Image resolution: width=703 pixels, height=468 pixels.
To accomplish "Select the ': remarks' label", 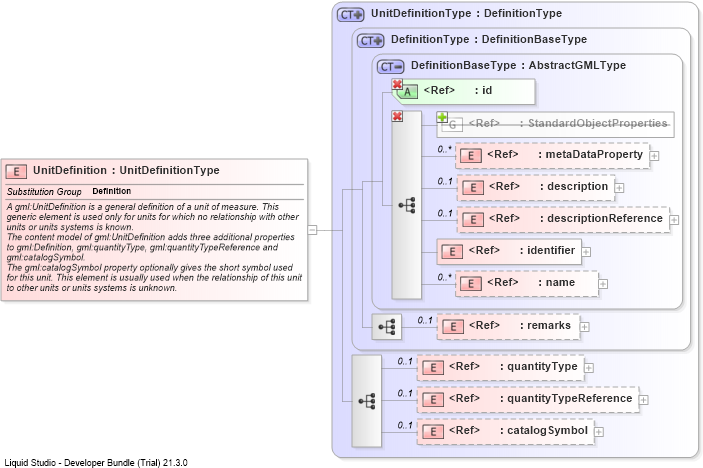I will click(x=545, y=325).
